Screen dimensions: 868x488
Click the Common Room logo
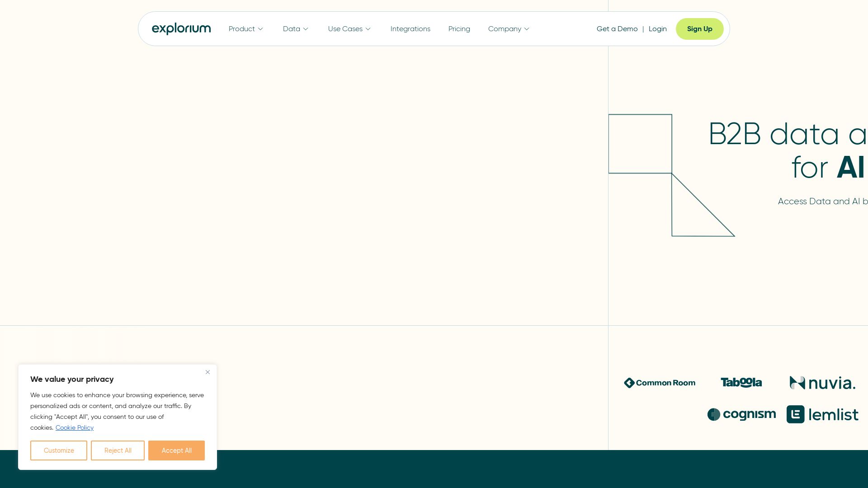(660, 383)
